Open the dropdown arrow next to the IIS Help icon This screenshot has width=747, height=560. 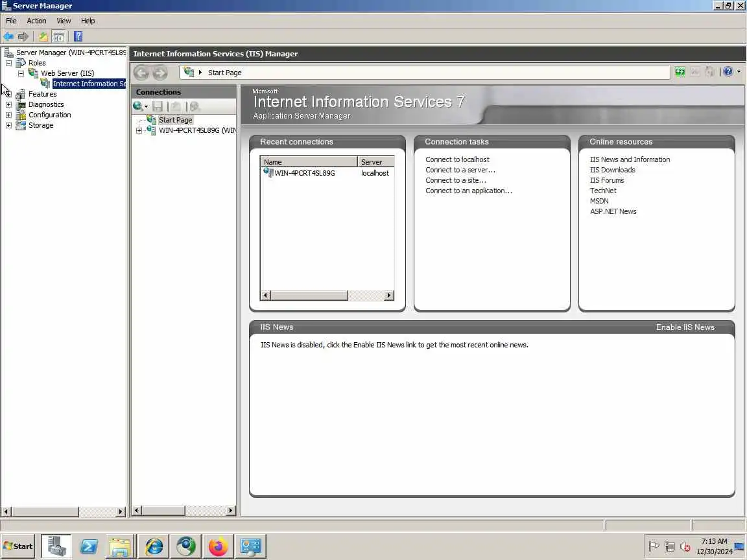[x=739, y=72]
